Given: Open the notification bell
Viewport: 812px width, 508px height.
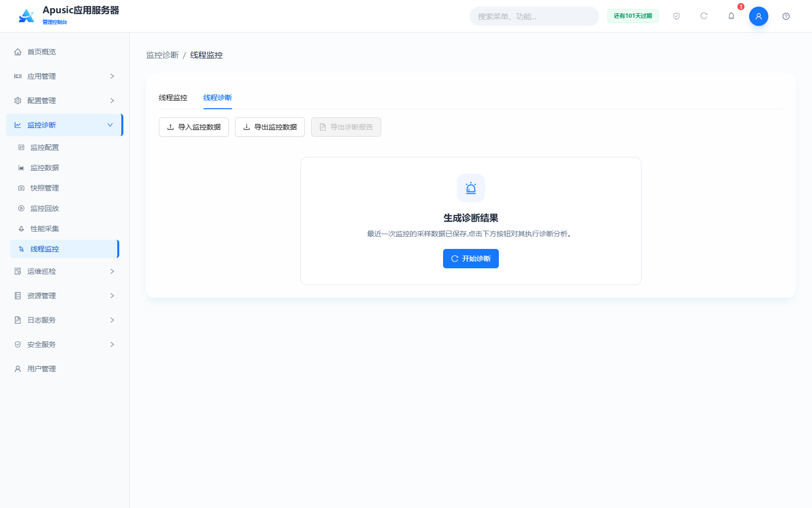Looking at the screenshot, I should pyautogui.click(x=731, y=16).
